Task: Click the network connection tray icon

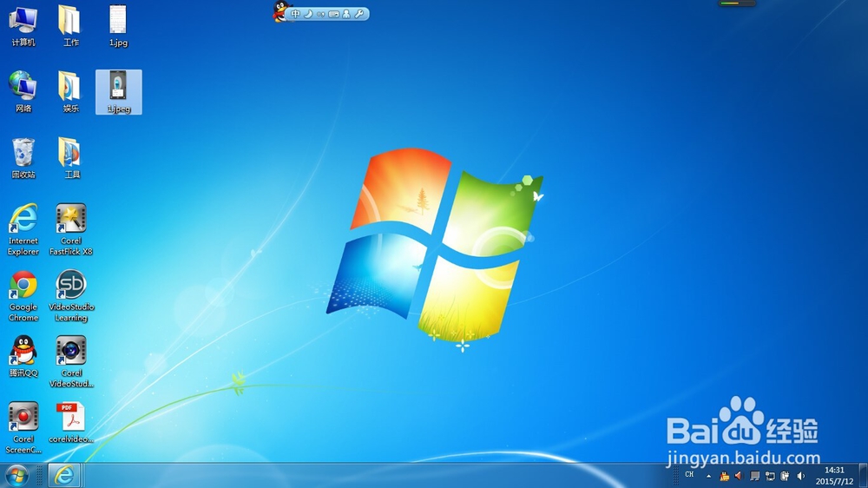Action: pos(769,476)
